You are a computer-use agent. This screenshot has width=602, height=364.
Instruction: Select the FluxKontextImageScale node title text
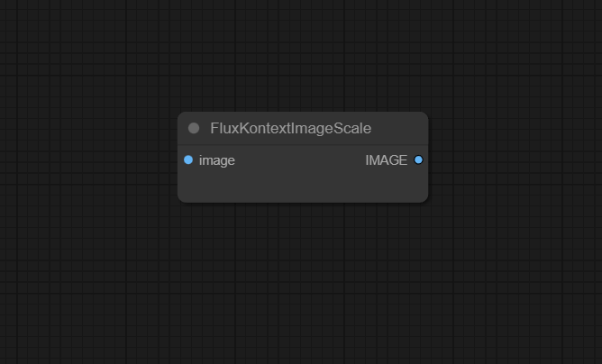[290, 129]
